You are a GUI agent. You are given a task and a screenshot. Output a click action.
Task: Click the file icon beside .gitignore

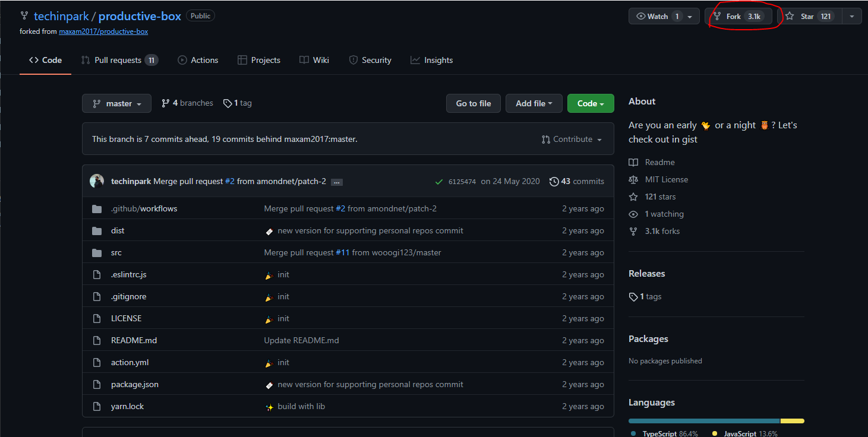click(x=97, y=297)
